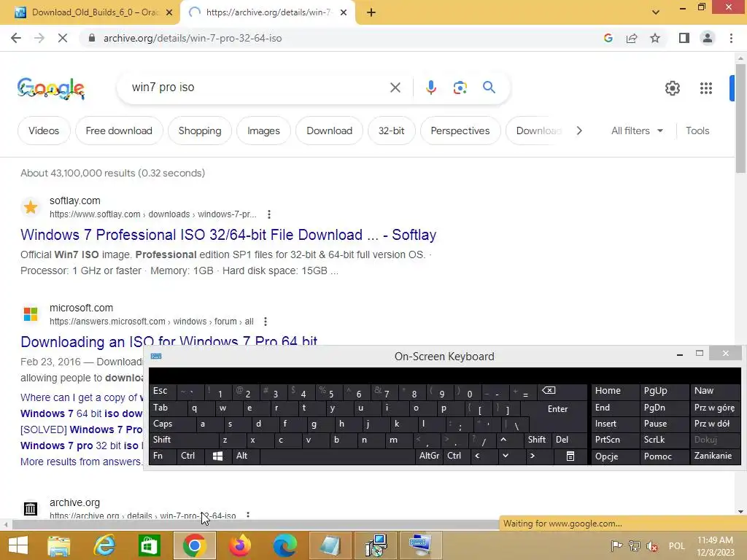Open the Tools search option
The width and height of the screenshot is (747, 560).
[x=697, y=131]
